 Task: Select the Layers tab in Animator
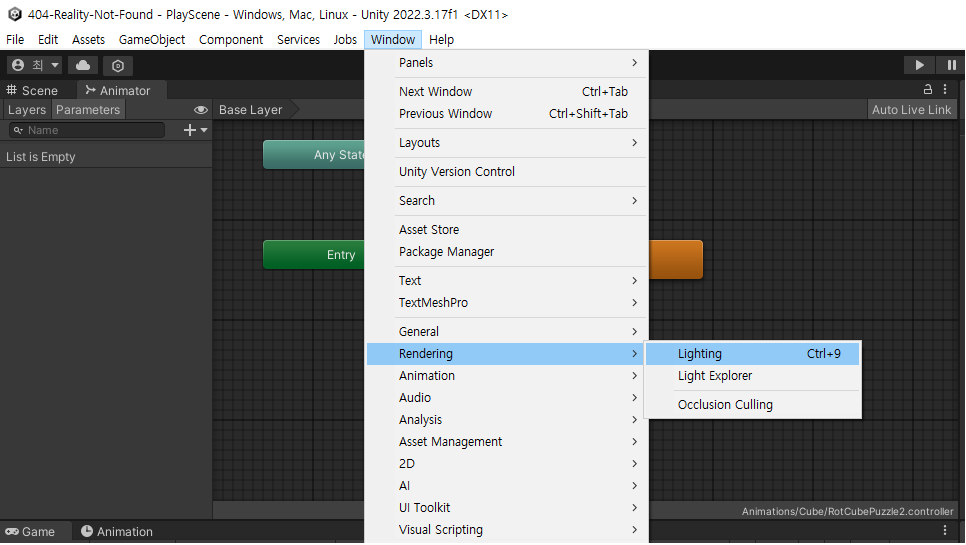[x=26, y=110]
